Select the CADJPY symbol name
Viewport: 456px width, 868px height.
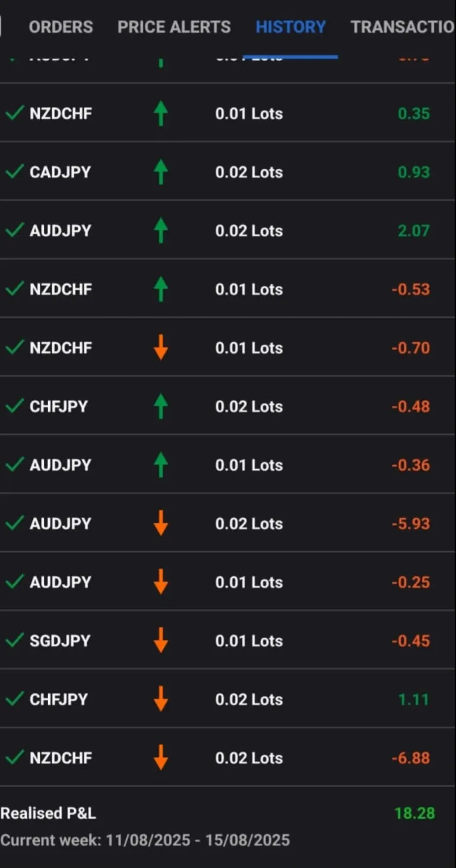coord(60,172)
